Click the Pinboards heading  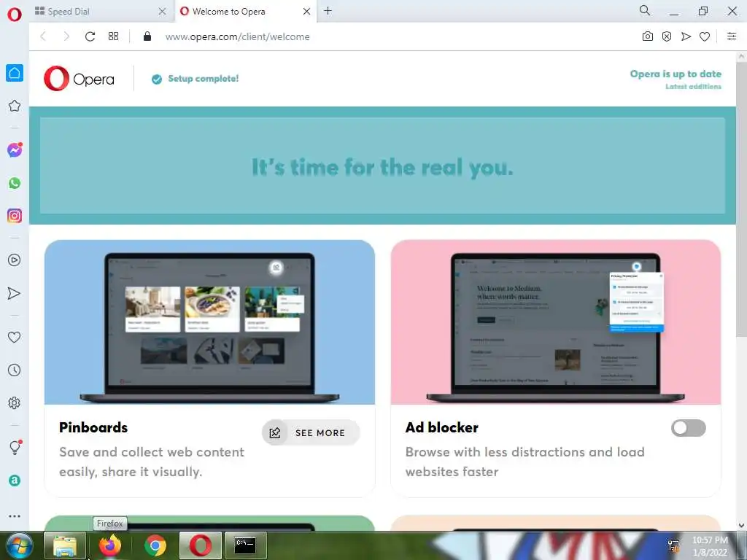93,427
